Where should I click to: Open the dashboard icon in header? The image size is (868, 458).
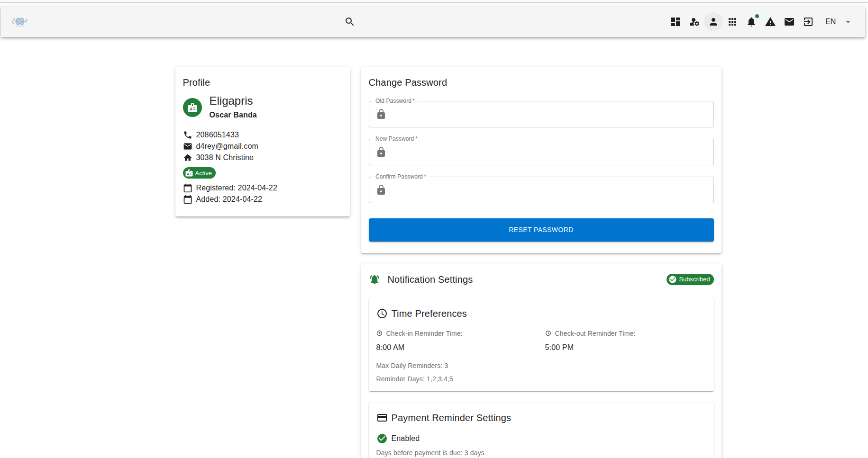point(676,22)
